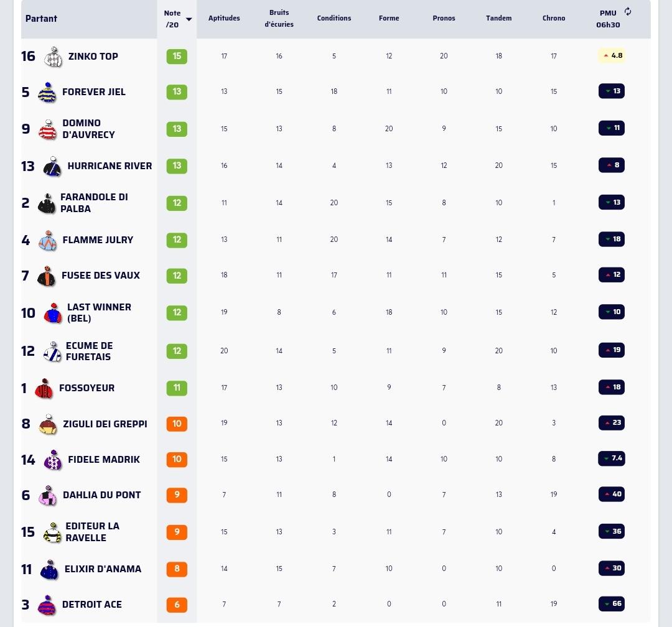This screenshot has height=627, width=672.
Task: Click Detroit Ace's striped silk icon
Action: 47,605
